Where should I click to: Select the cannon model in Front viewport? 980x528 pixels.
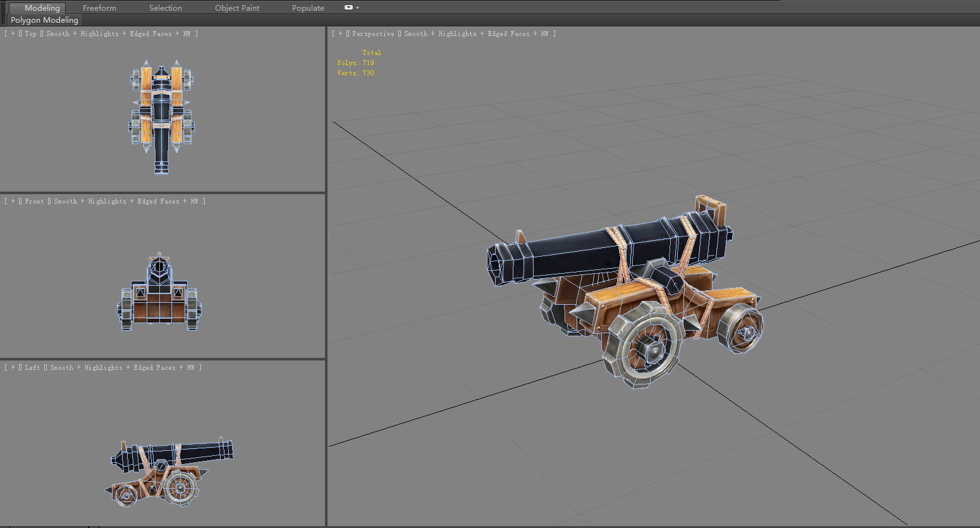pyautogui.click(x=159, y=291)
